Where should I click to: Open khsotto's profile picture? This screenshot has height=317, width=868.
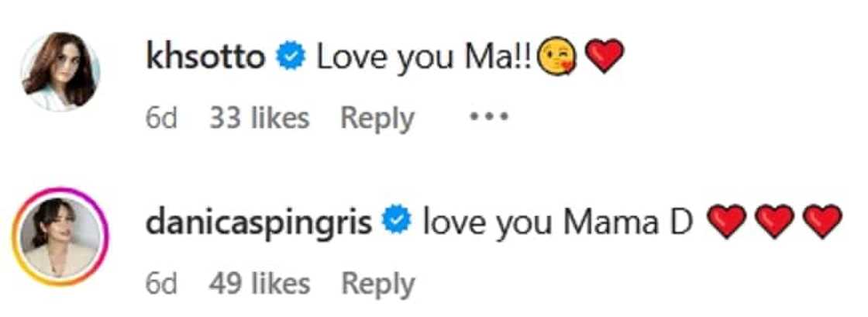click(60, 72)
